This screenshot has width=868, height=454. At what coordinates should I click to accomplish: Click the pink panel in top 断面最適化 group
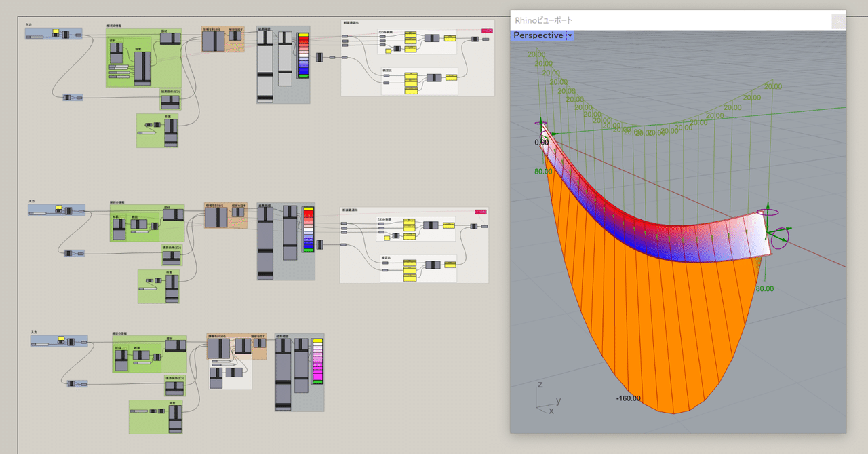pyautogui.click(x=487, y=31)
